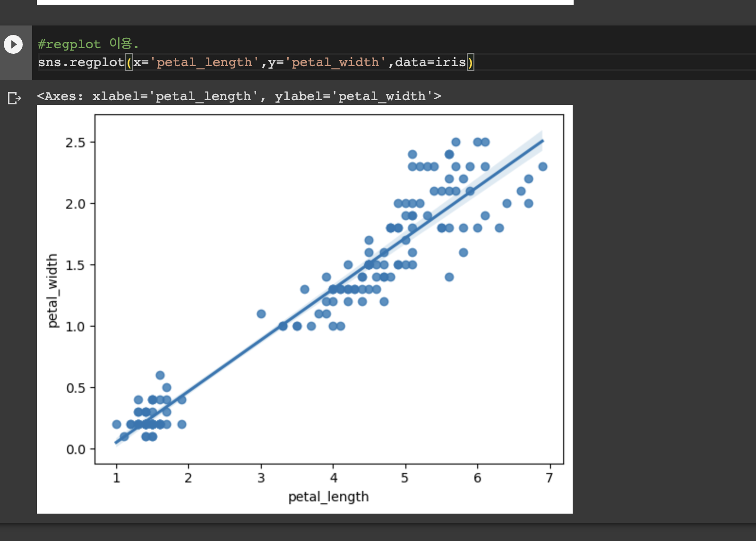Click the output toggle icon beside the Axes result
The height and width of the screenshot is (541, 756).
pos(15,98)
